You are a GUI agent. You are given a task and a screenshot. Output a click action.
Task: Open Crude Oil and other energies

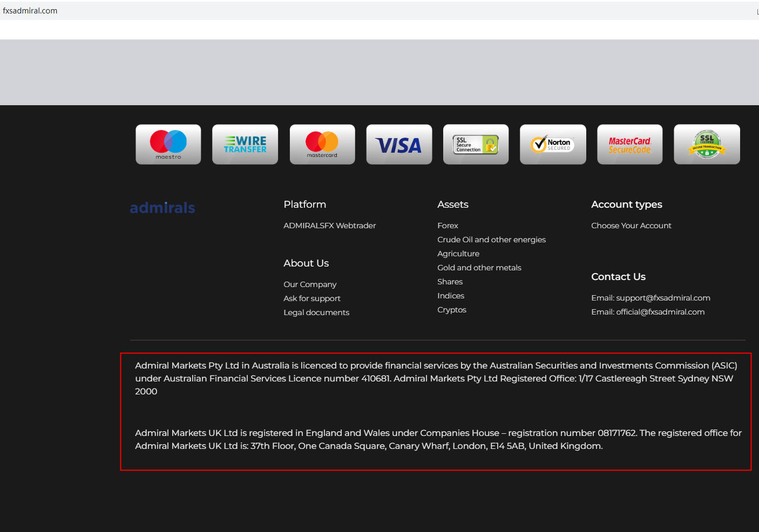(x=491, y=240)
